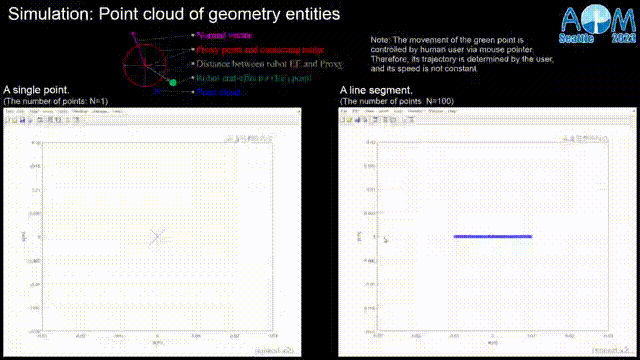Click Insert Legend icon in line segment window

pyautogui.click(x=393, y=120)
